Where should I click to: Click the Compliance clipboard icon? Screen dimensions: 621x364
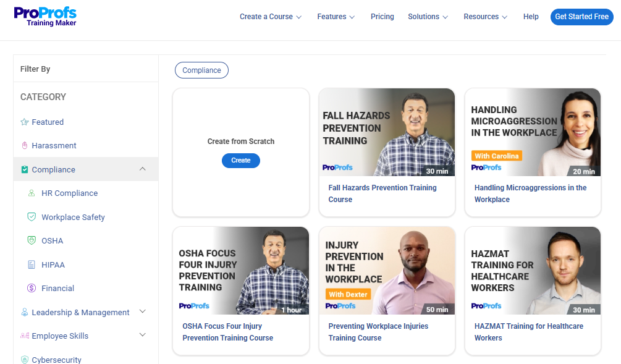pos(25,169)
